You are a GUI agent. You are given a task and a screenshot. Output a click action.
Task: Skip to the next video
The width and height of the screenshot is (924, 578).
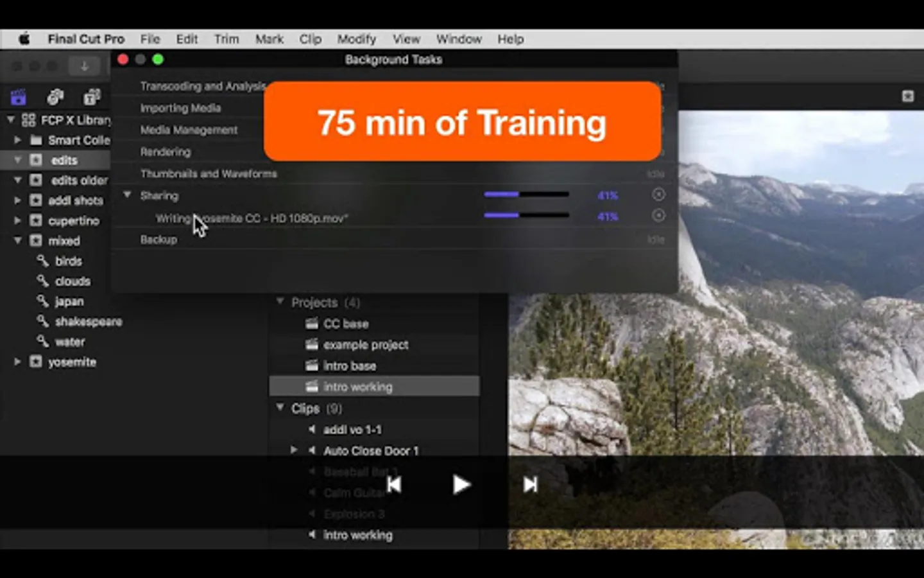tap(530, 484)
